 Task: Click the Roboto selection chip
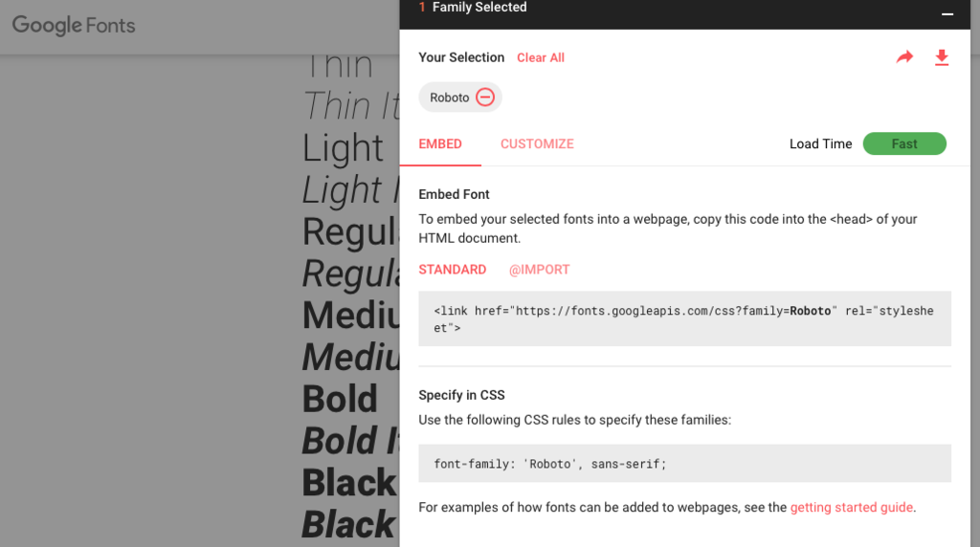[460, 98]
